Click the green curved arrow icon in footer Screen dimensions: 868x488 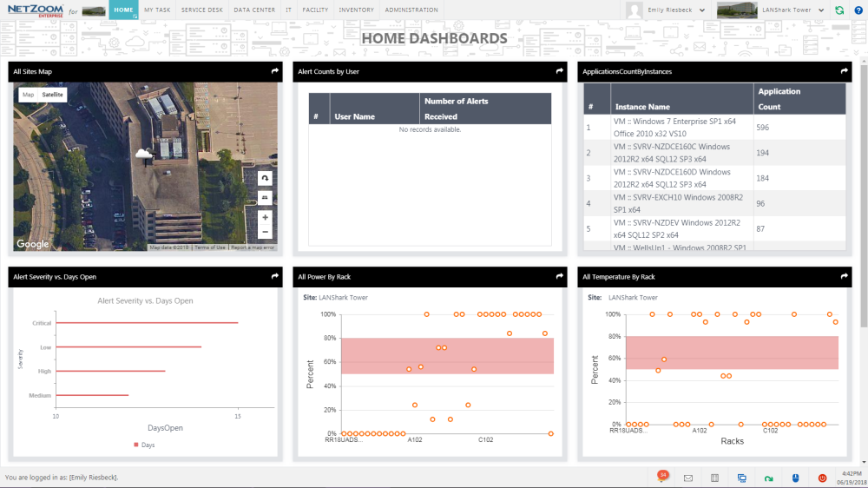(768, 478)
